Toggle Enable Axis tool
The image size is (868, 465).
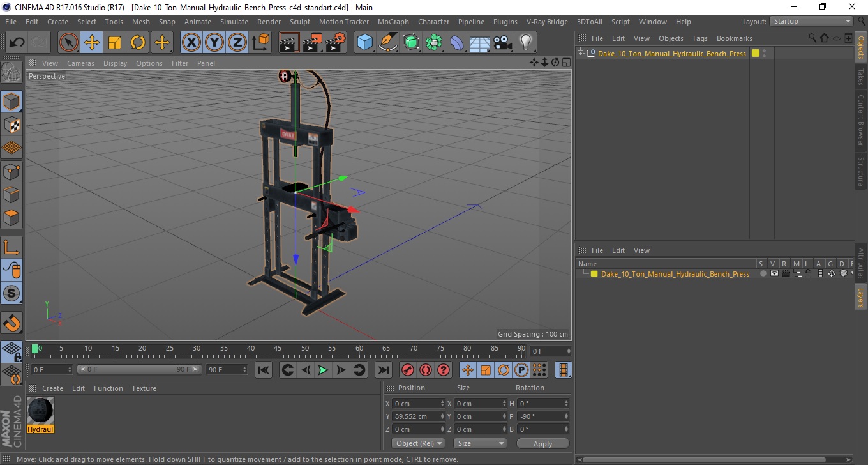click(x=11, y=247)
